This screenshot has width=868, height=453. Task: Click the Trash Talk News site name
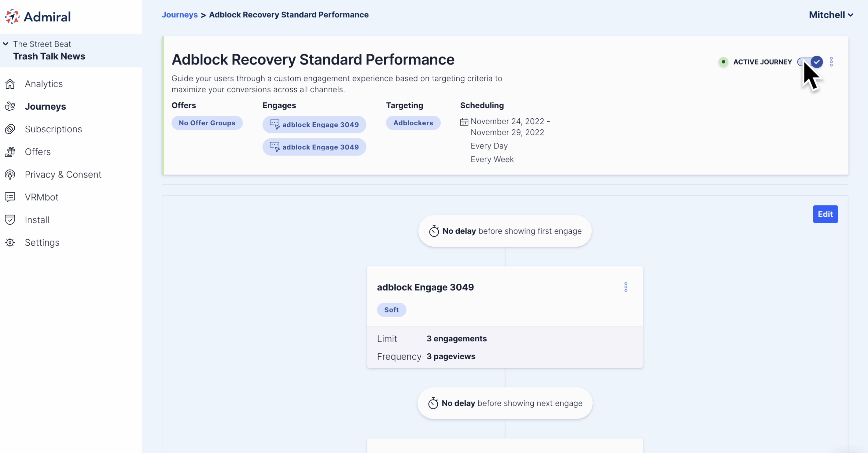click(49, 56)
